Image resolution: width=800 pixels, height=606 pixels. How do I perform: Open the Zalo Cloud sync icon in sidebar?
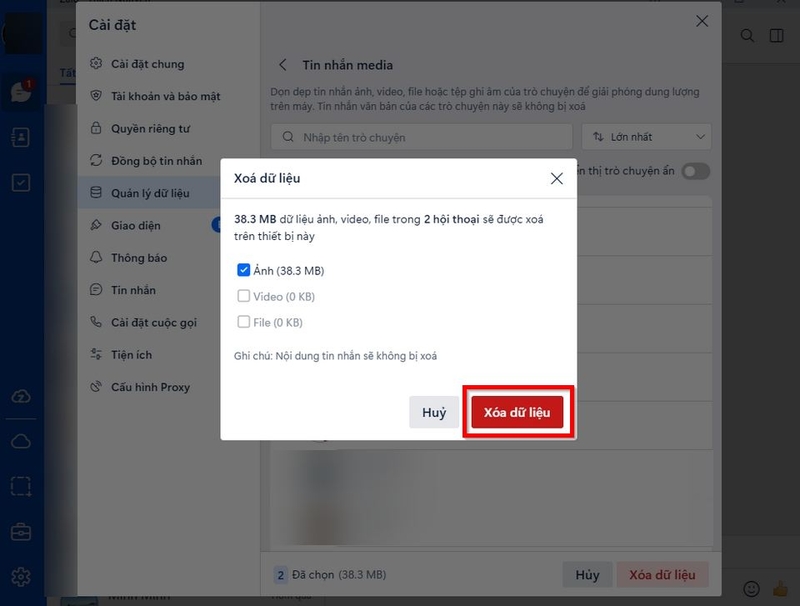click(x=20, y=396)
